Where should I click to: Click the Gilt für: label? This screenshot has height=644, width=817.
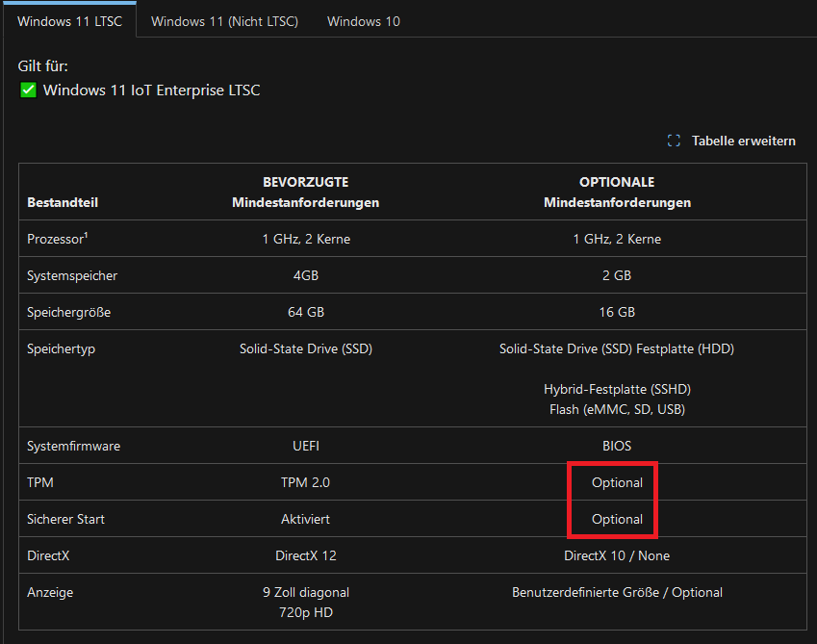click(42, 66)
